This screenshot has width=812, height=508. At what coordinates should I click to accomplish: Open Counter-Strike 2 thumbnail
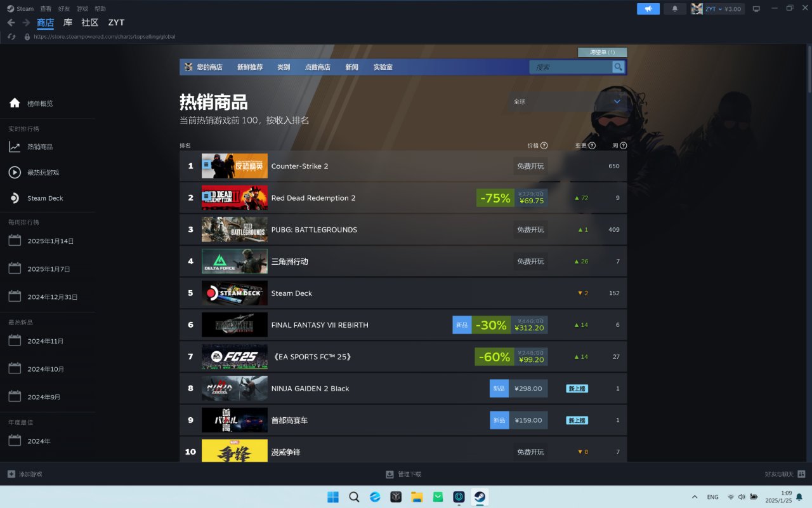(x=235, y=166)
